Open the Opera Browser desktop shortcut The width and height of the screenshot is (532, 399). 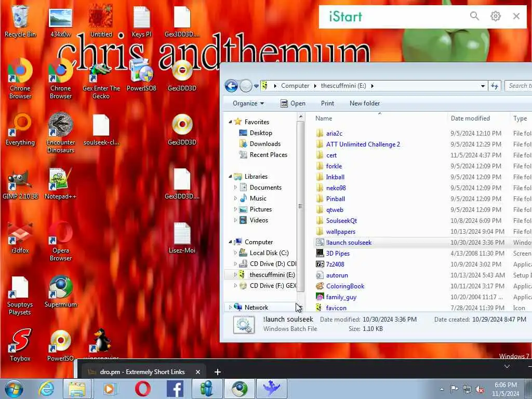[x=61, y=242]
